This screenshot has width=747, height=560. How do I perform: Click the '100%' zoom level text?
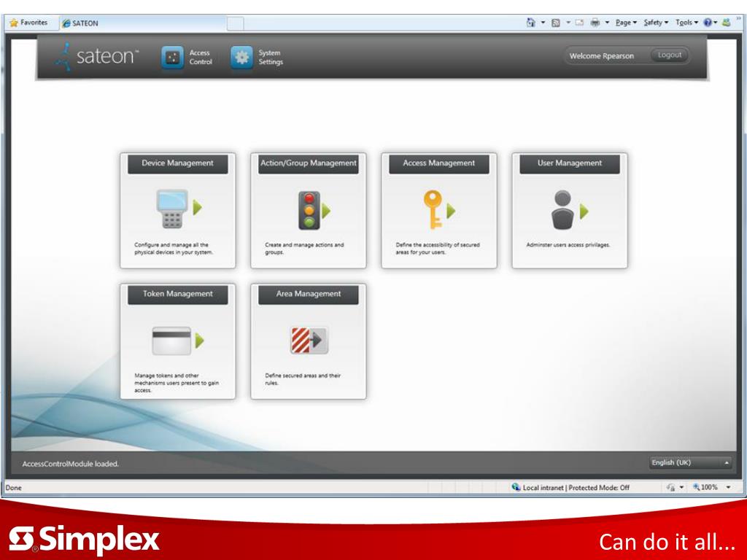coord(709,487)
